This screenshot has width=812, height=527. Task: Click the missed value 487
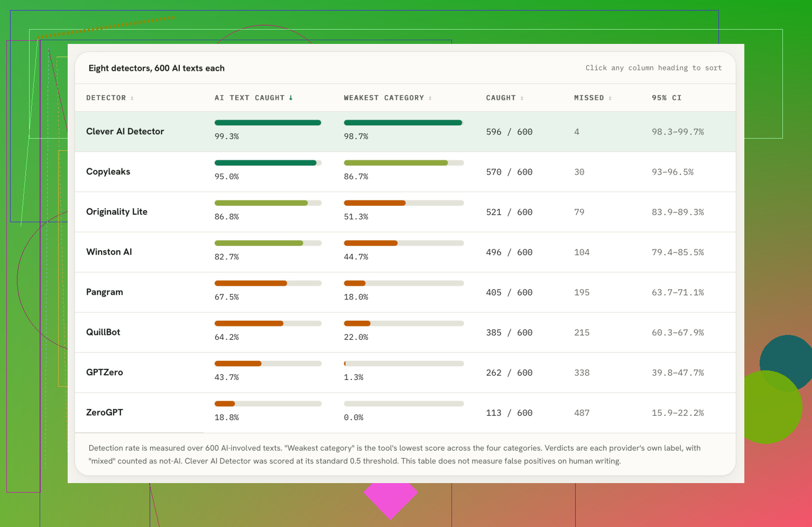(x=582, y=413)
